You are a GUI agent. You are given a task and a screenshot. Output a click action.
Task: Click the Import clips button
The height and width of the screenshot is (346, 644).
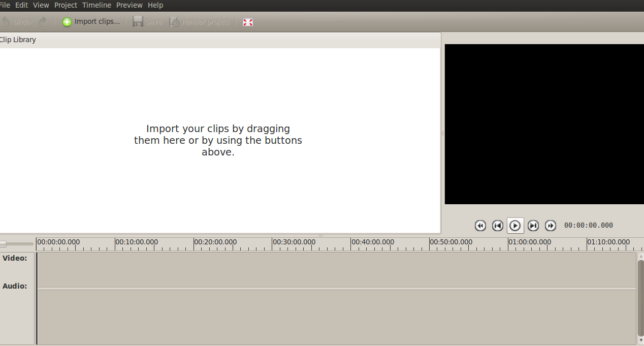(91, 22)
